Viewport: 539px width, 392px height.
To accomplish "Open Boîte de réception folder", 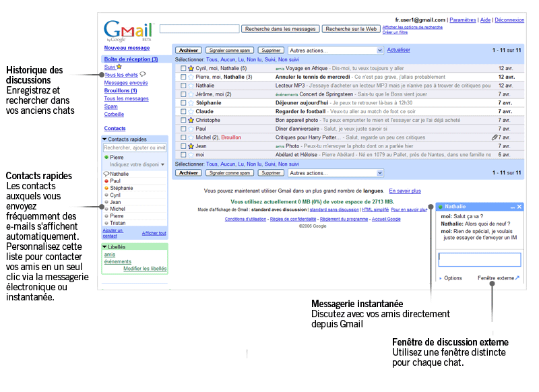I will point(131,59).
